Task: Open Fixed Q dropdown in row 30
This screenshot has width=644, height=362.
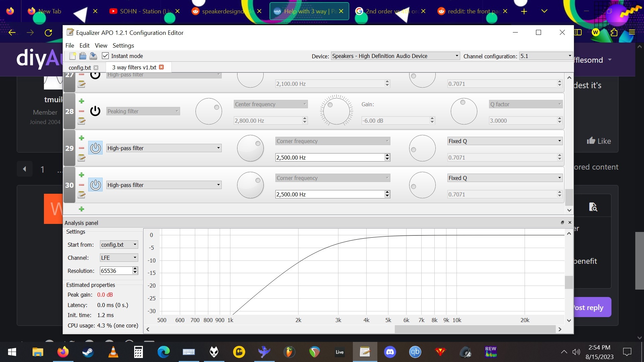Action: 505,178
